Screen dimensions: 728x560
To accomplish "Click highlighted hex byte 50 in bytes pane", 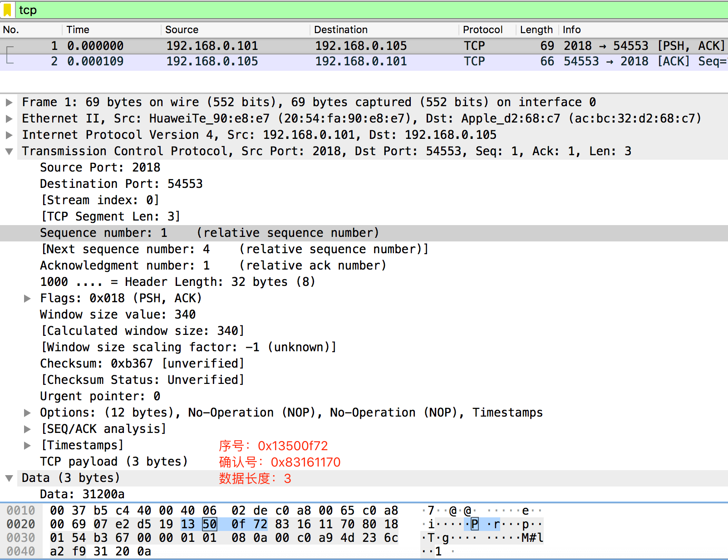I will [209, 525].
